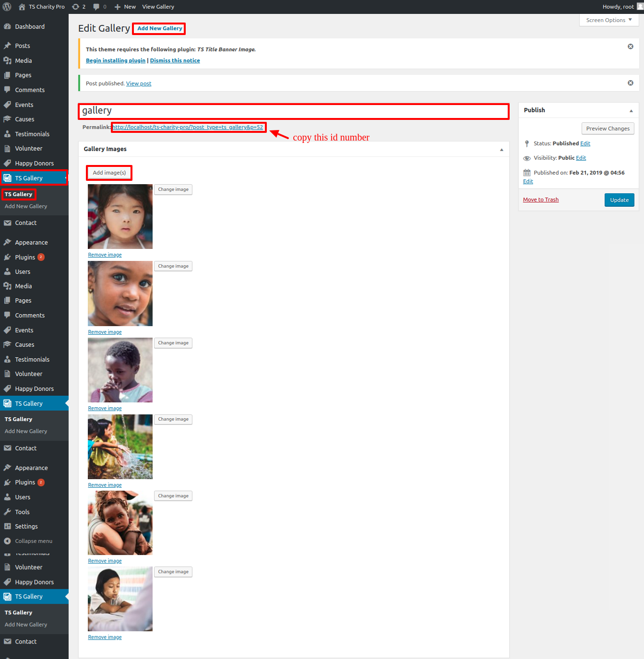Open the New menu in admin bar

[x=125, y=7]
